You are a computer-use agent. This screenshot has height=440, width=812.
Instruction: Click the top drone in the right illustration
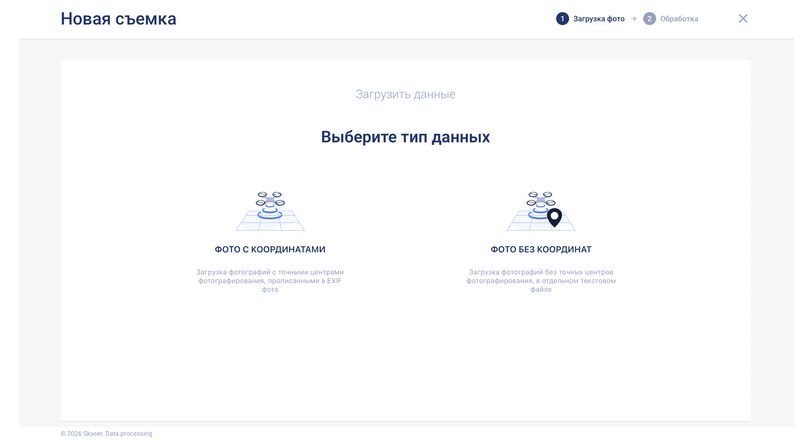540,195
